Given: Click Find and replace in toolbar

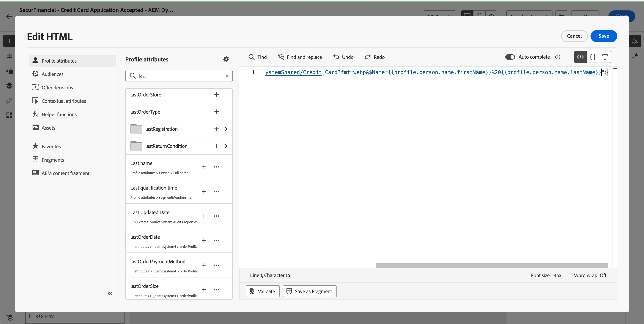Looking at the screenshot, I should [x=300, y=57].
